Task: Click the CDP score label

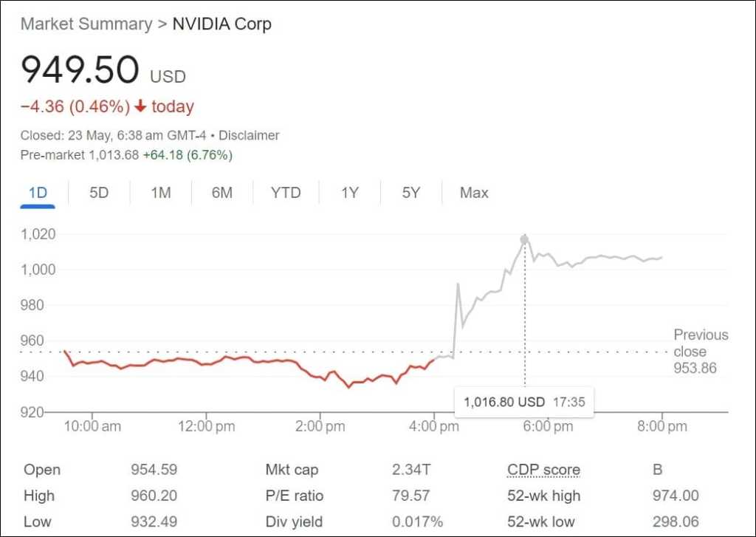Action: pyautogui.click(x=543, y=470)
